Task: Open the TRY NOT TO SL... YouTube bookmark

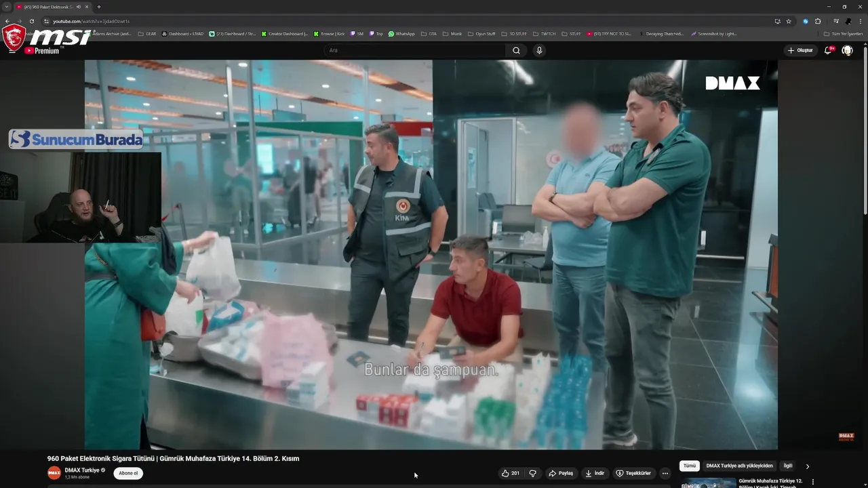Action: (x=609, y=33)
